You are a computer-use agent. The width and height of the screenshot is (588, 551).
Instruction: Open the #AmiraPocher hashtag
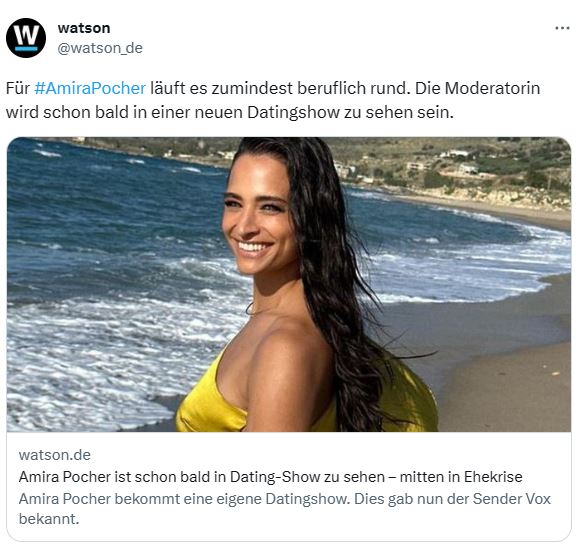(x=90, y=88)
